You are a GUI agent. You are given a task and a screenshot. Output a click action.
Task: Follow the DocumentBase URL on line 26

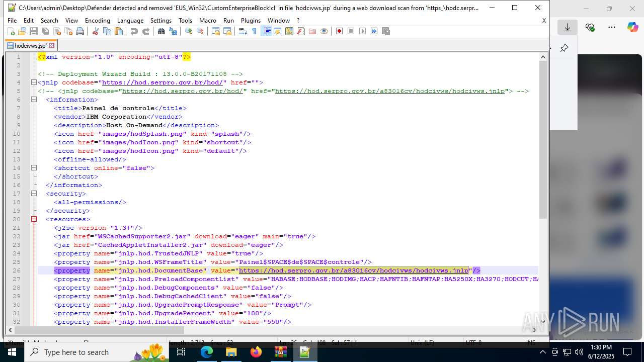[x=354, y=270]
